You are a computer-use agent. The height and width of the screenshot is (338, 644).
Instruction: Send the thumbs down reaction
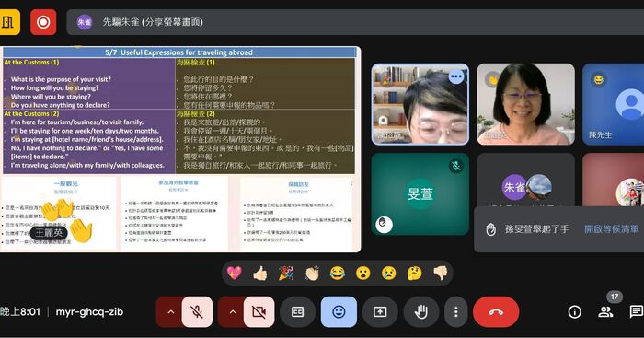pos(441,273)
